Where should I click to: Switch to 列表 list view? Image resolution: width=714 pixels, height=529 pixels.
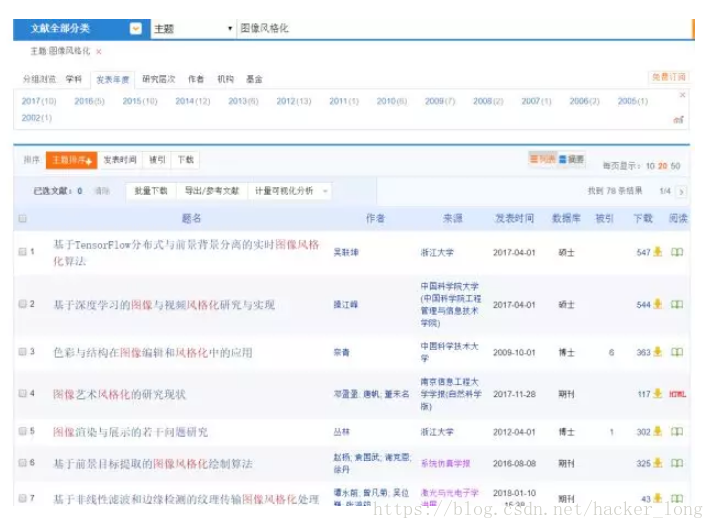[543, 159]
